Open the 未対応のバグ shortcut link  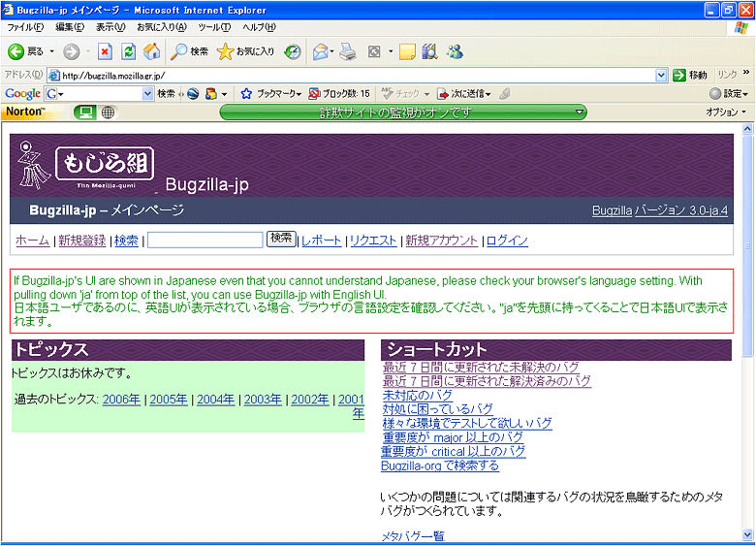[418, 396]
